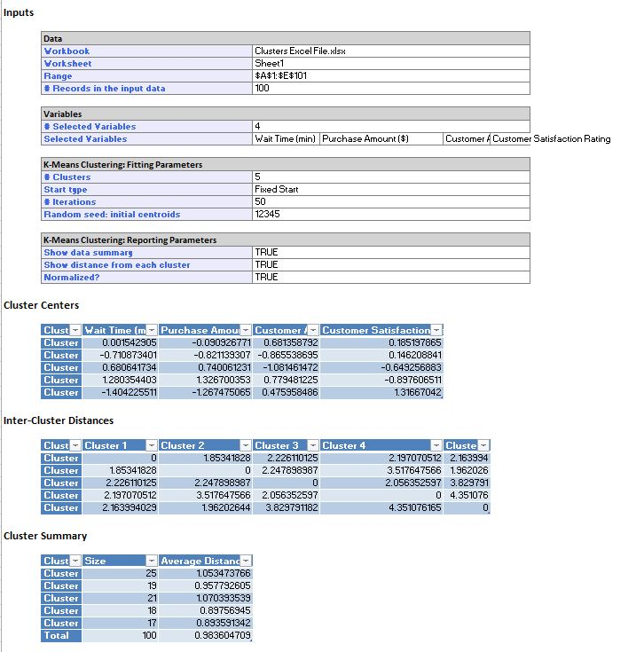Click the 'Wait Time (min)' variable cell
This screenshot has width=644, height=652.
tap(286, 139)
